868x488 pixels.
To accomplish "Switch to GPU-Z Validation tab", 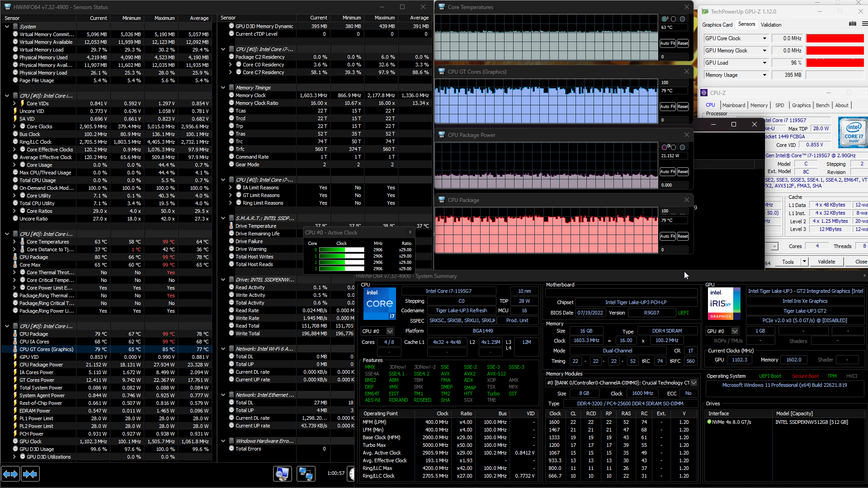I will [771, 25].
